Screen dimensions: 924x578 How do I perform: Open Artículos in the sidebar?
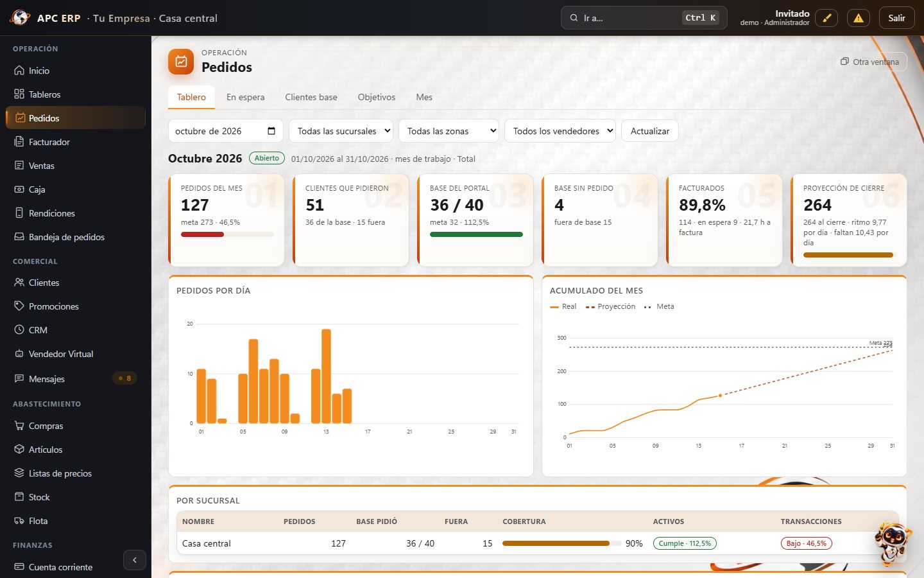76,450
